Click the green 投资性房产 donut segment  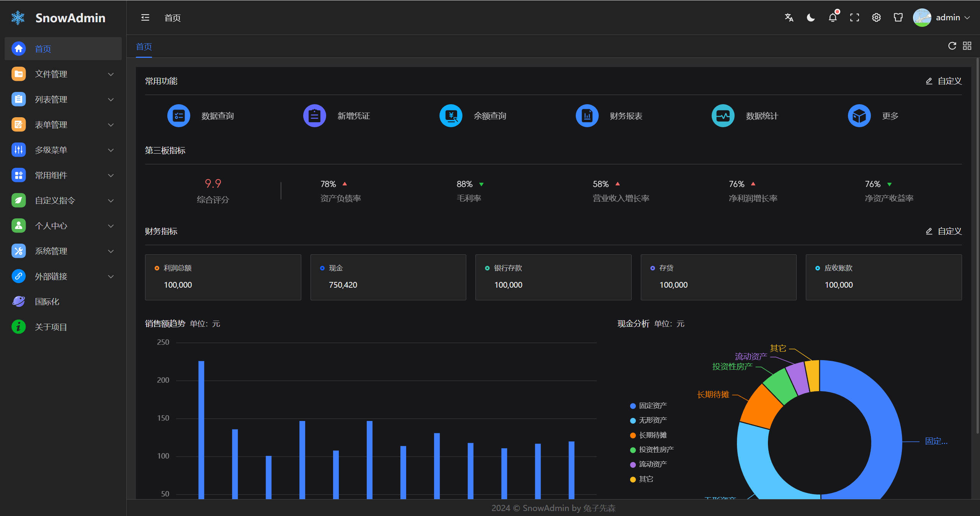780,386
